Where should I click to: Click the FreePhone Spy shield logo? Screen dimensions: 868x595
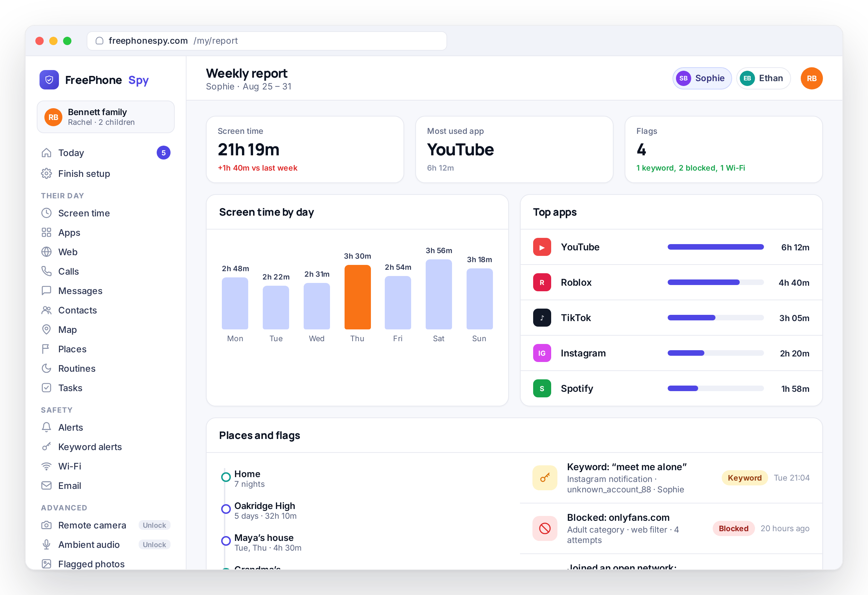49,79
